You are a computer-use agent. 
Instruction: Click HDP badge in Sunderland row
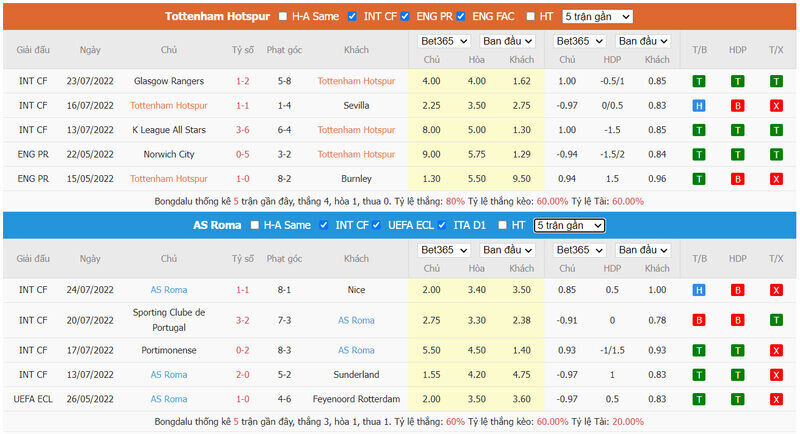pos(737,375)
